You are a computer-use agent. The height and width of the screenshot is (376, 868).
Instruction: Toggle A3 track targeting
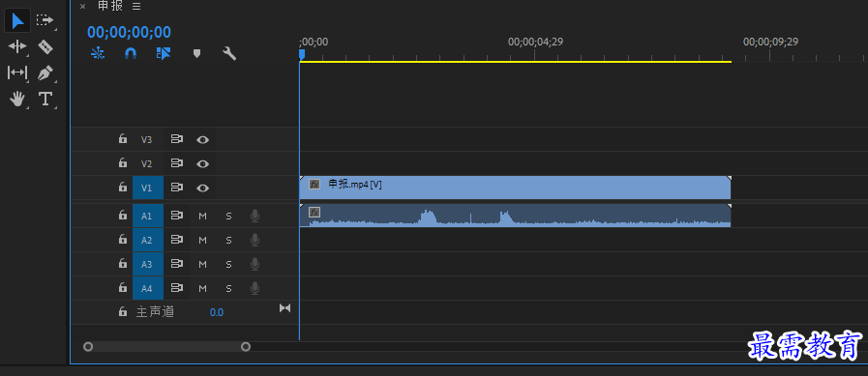coord(148,264)
